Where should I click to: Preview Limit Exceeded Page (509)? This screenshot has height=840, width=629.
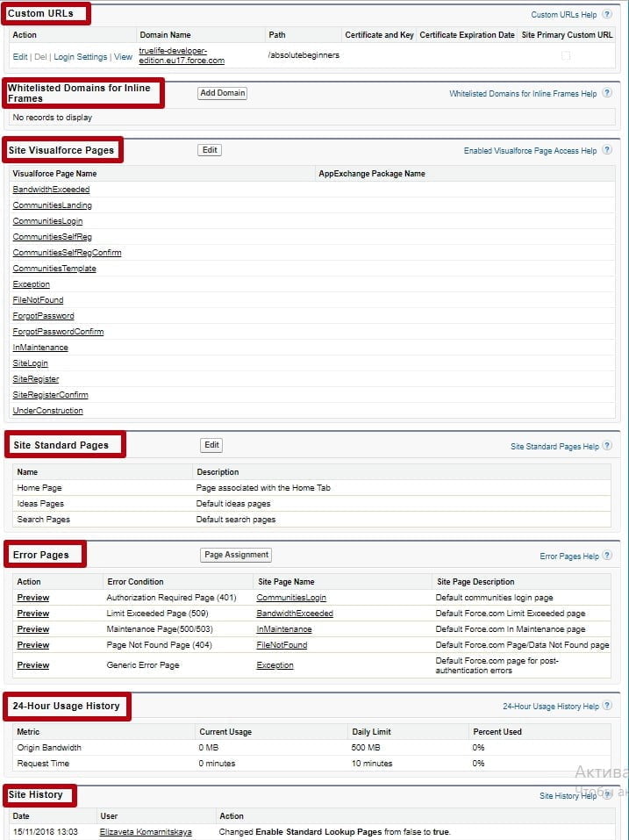(x=33, y=614)
